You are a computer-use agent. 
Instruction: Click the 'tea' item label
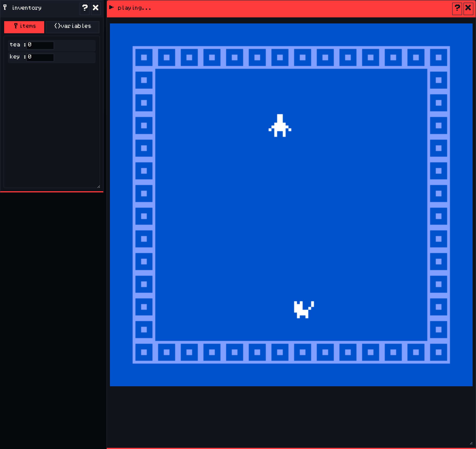coord(15,45)
